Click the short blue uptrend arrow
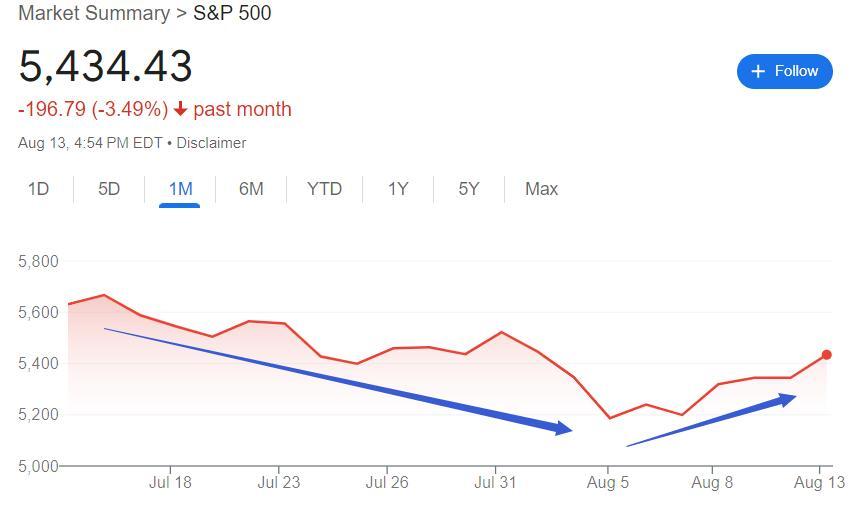Screen dimensions: 861x516 coord(712,421)
